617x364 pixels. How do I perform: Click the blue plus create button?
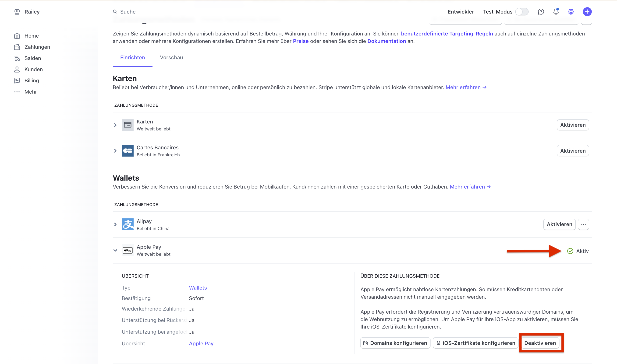587,12
